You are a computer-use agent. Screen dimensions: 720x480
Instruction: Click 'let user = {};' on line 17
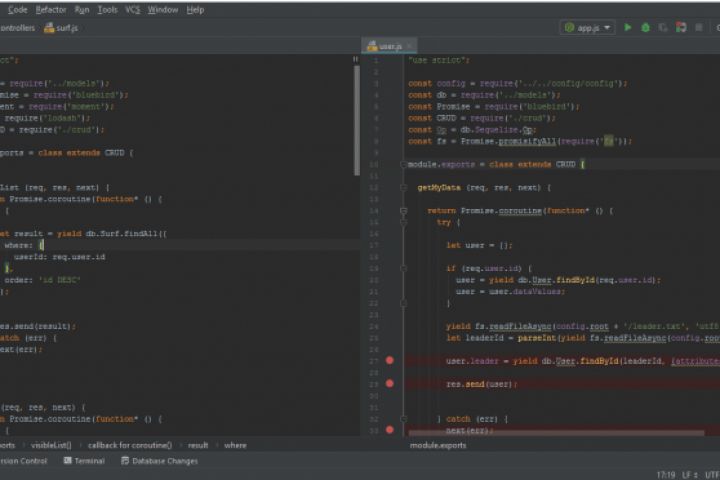(479, 245)
